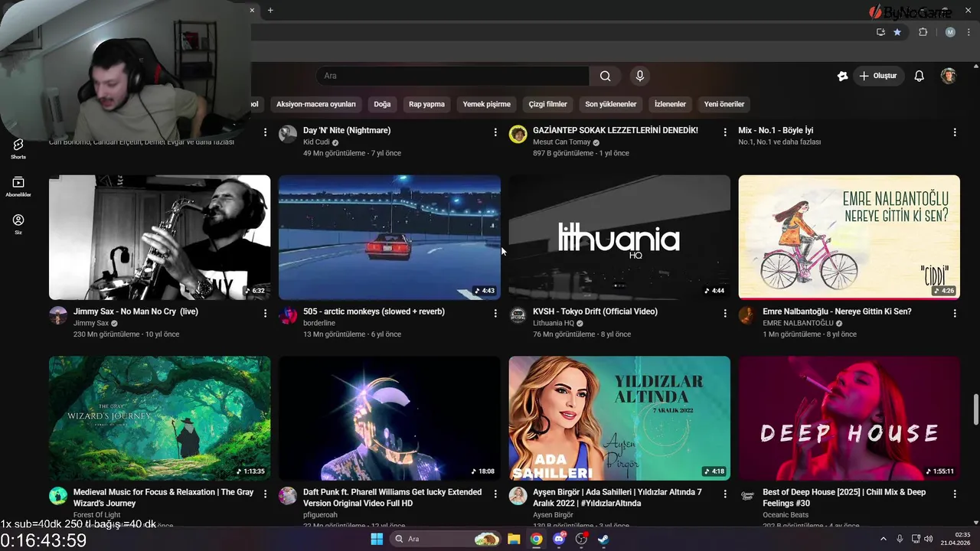Click the YouTube search magnifier button
This screenshot has width=980, height=551.
[x=605, y=76]
